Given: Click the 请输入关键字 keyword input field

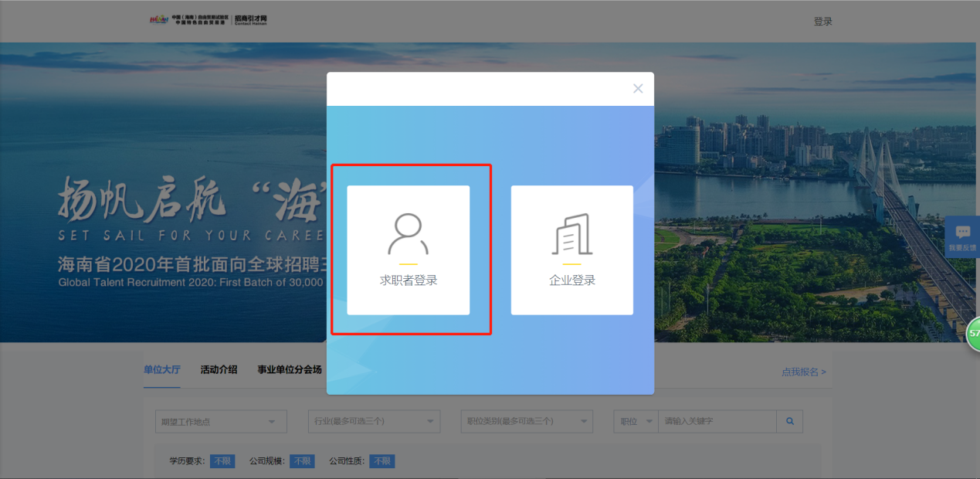Looking at the screenshot, I should 717,422.
